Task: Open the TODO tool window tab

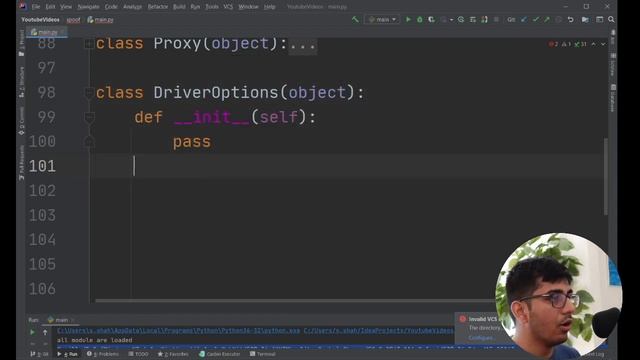Action: pos(138,354)
